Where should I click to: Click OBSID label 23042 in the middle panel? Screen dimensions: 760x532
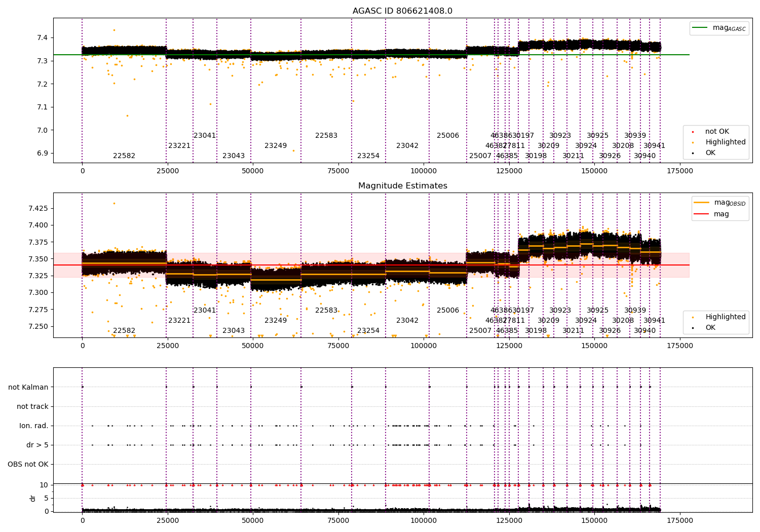click(x=407, y=321)
